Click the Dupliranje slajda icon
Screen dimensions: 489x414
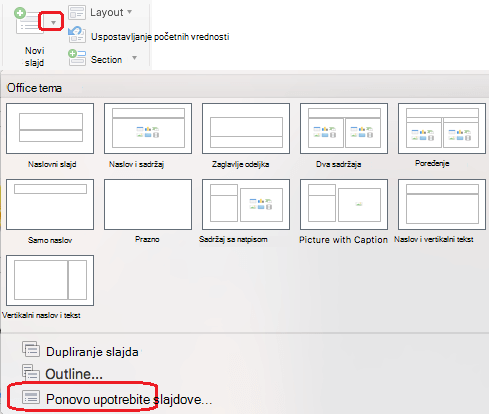pyautogui.click(x=31, y=349)
